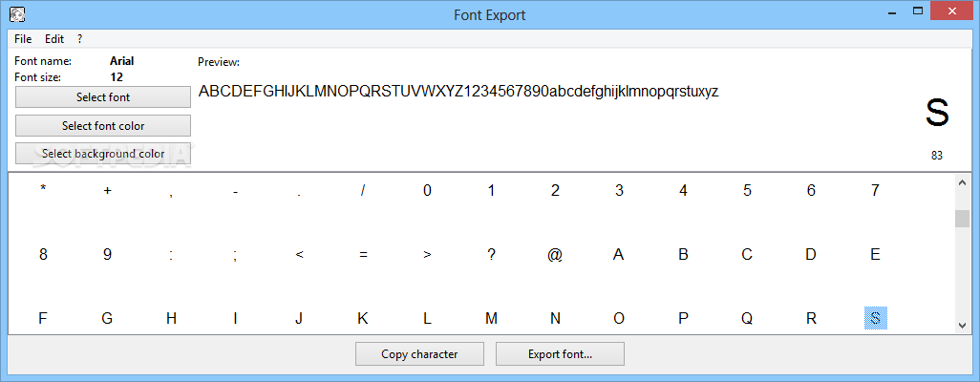Viewport: 980px width, 382px height.
Task: Select the letter P in the grid
Action: [683, 318]
